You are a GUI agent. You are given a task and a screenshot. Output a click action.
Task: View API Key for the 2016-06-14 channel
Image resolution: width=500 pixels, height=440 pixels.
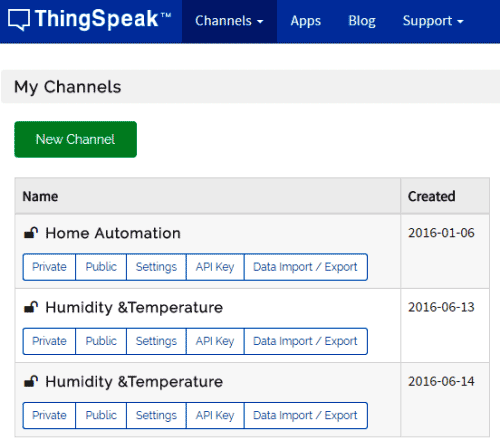pyautogui.click(x=215, y=416)
